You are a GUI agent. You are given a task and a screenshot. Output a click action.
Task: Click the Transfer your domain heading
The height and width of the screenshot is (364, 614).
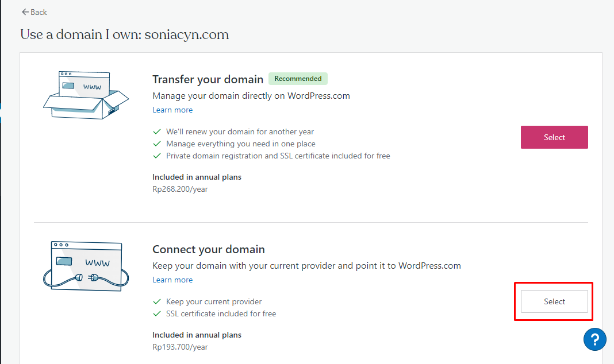[x=208, y=79]
